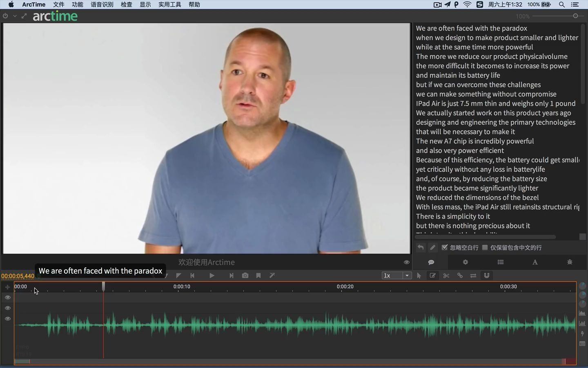Viewport: 588px width, 368px height.
Task: Click the third round knob beside timeline
Action: click(582, 304)
